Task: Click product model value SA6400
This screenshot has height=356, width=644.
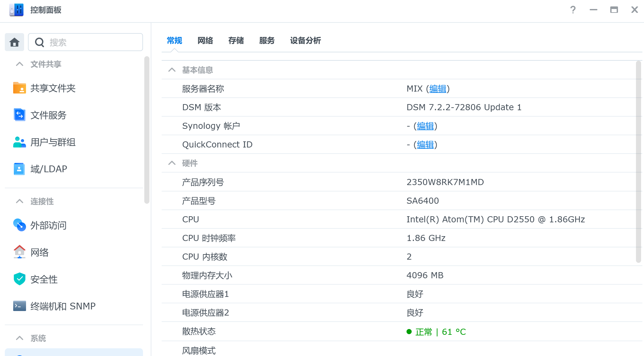Action: point(423,201)
